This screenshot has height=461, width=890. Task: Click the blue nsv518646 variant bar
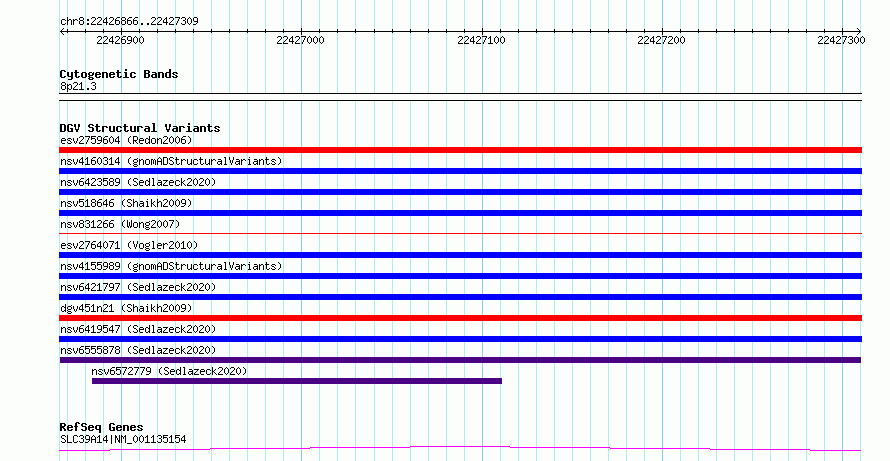[460, 213]
